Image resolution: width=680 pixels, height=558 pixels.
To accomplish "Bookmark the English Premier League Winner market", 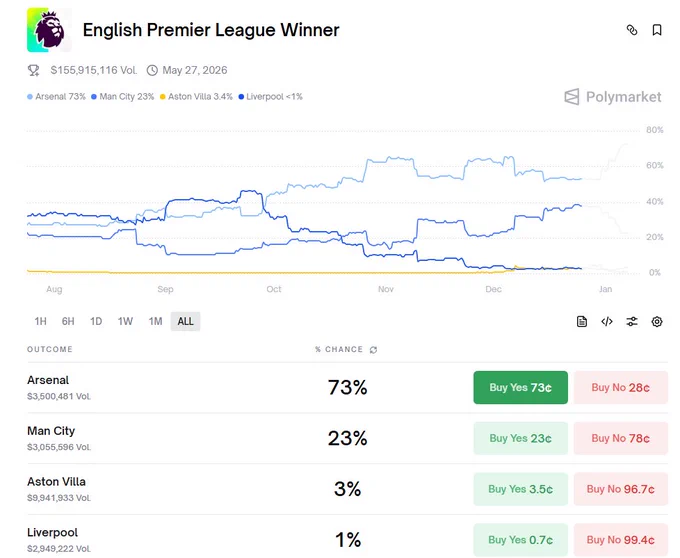I will click(657, 30).
